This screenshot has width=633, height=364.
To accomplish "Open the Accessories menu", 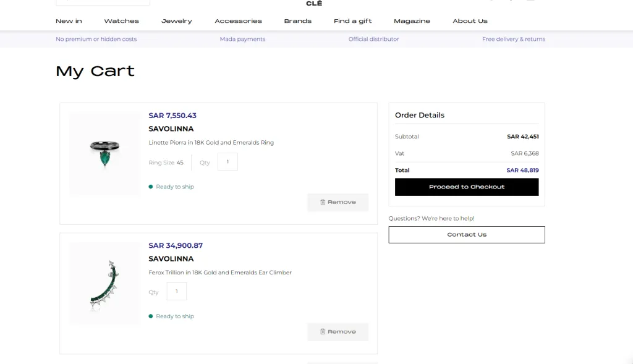I will pos(239,21).
